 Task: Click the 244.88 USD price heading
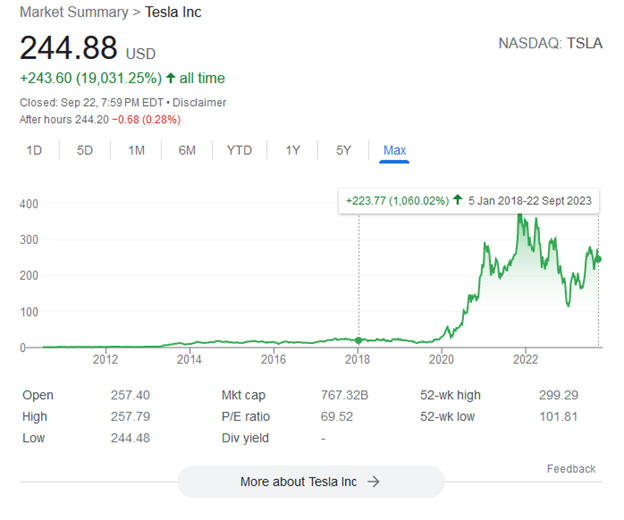88,48
